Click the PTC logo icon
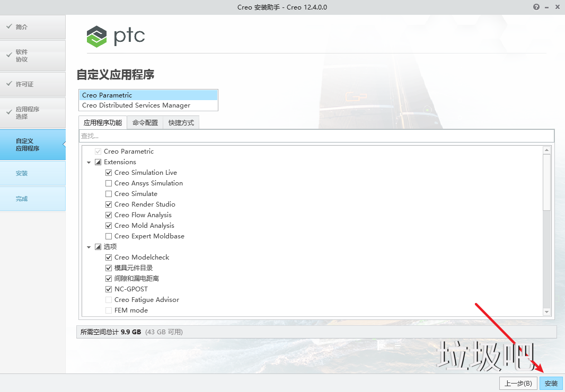 point(97,37)
